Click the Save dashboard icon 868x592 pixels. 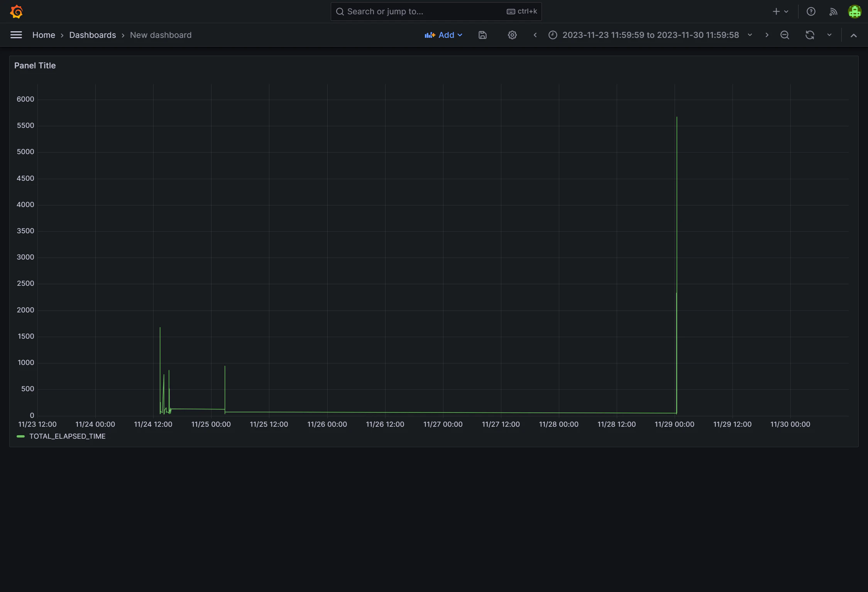tap(482, 35)
